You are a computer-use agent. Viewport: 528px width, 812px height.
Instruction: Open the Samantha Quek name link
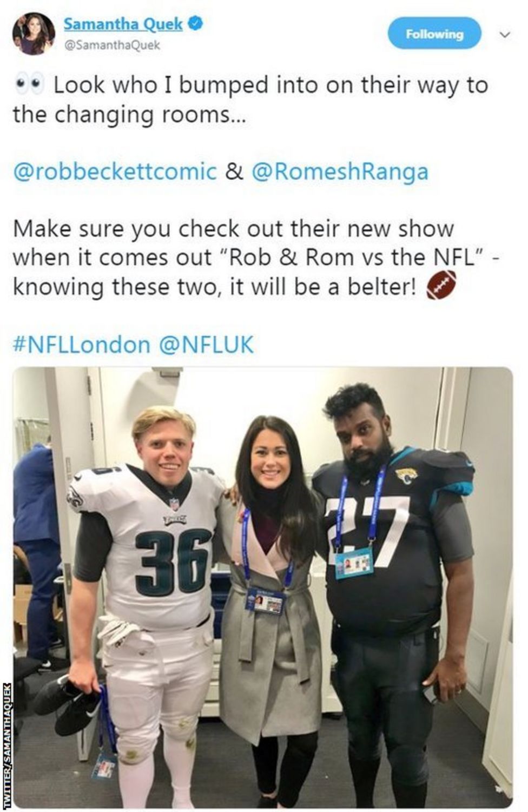(x=123, y=24)
